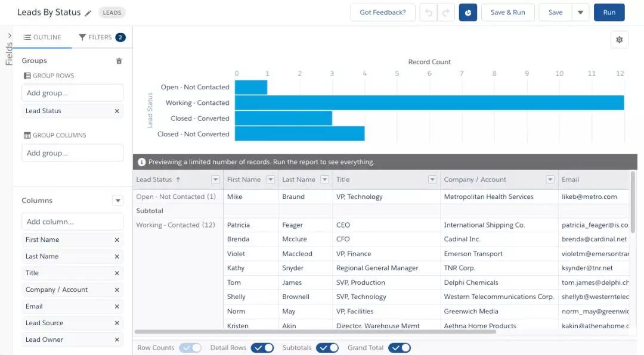Remove the Email column

tap(117, 307)
